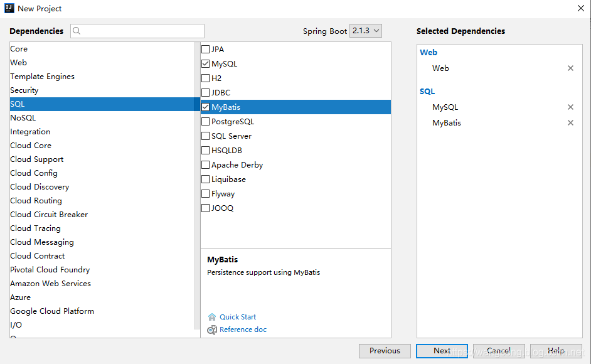
Task: Remove Web from selected dependencies
Action: click(570, 68)
